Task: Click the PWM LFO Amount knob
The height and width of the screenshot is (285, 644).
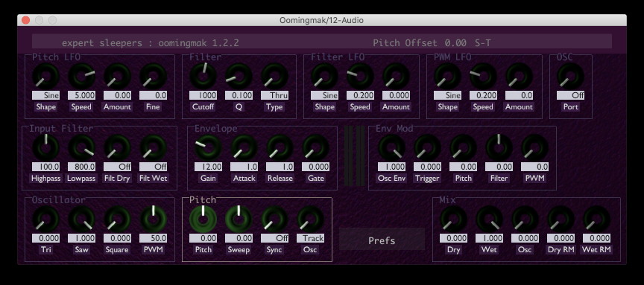Action: 519,76
